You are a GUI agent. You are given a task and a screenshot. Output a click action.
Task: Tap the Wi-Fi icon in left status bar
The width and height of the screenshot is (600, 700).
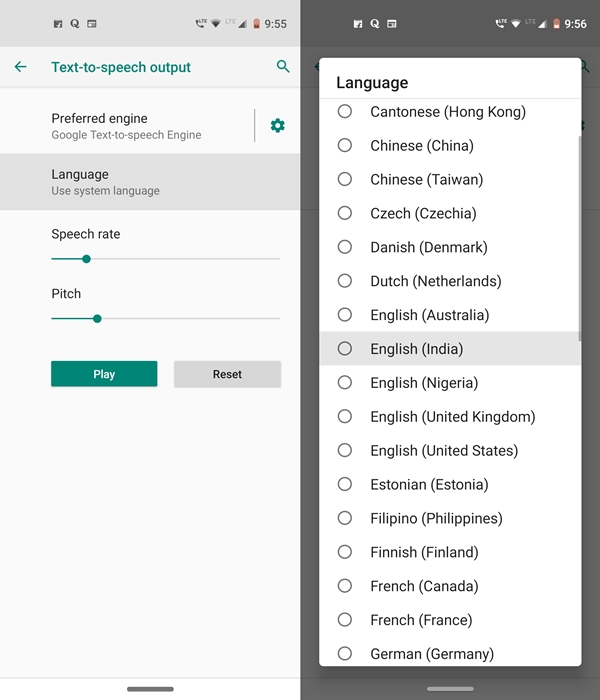click(216, 24)
